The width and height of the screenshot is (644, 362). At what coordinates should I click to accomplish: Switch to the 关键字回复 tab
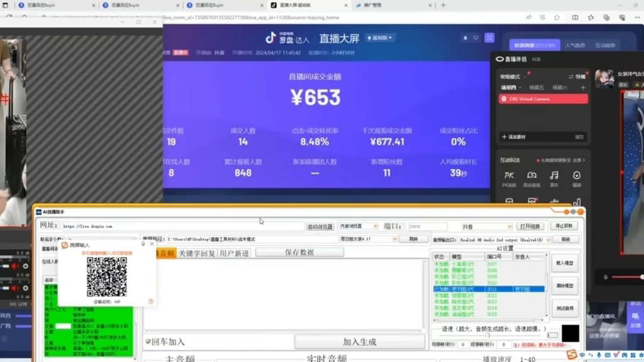click(x=197, y=252)
